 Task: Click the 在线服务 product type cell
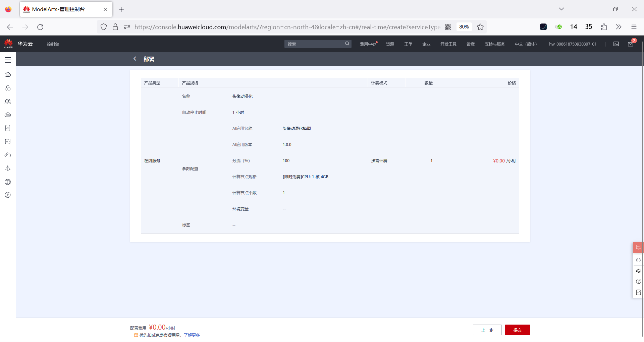pyautogui.click(x=152, y=161)
